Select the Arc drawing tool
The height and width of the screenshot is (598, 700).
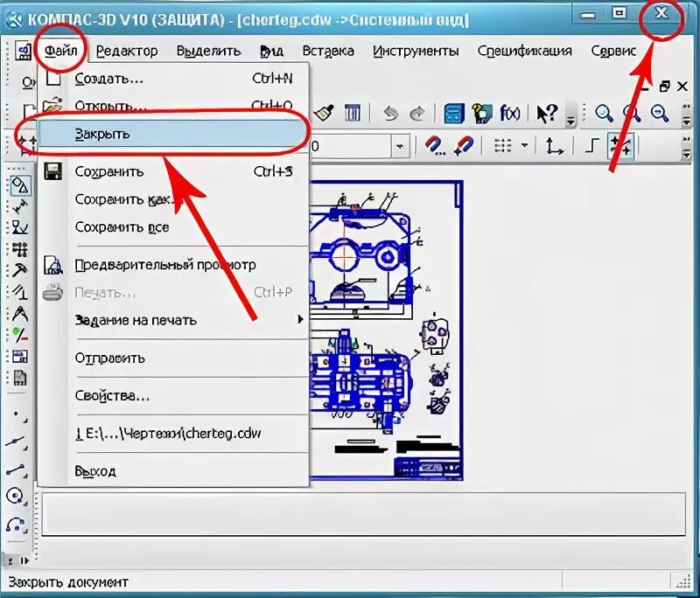click(x=16, y=525)
